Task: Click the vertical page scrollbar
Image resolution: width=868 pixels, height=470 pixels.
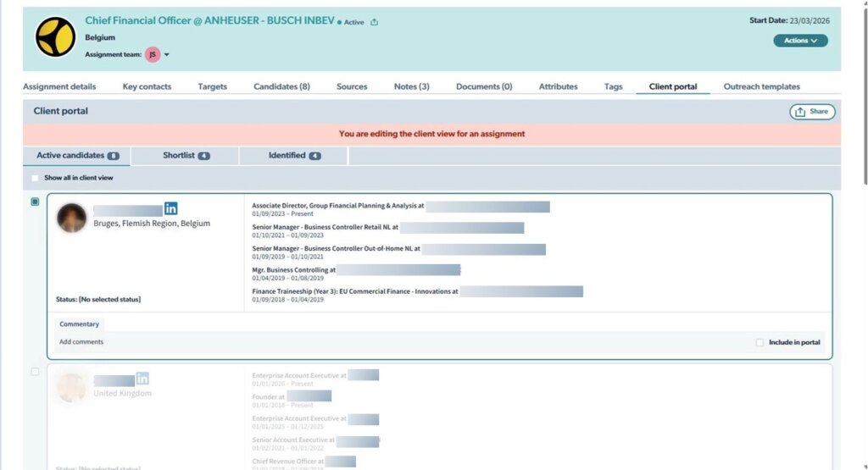Action: [864, 93]
